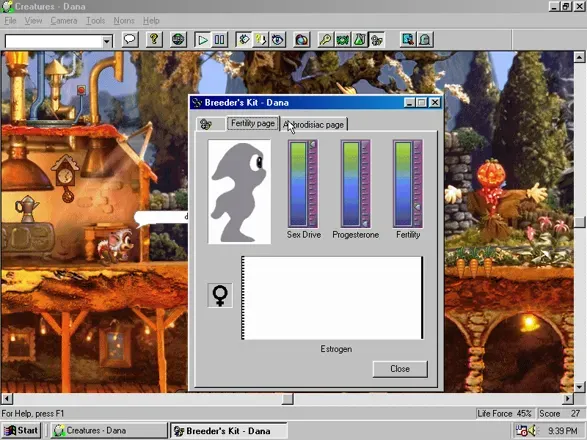Viewport: 587px width, 440px height.
Task: Open the Help menu
Action: click(x=151, y=21)
